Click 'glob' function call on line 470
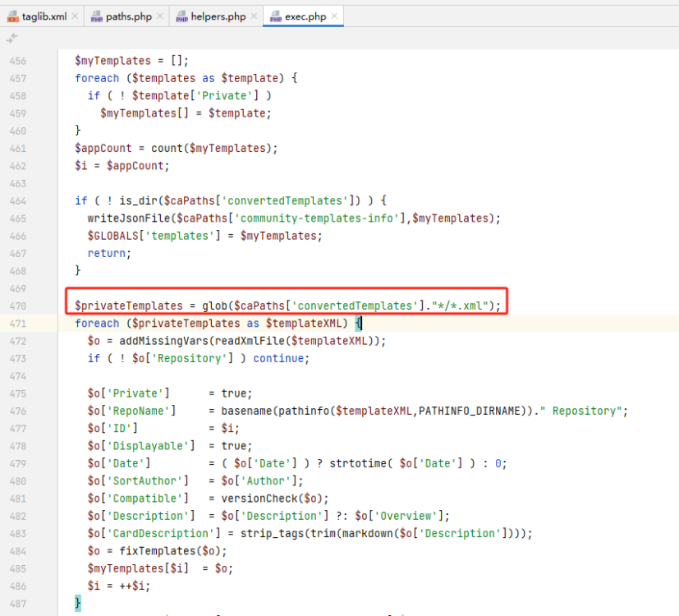The width and height of the screenshot is (679, 616). 215,306
